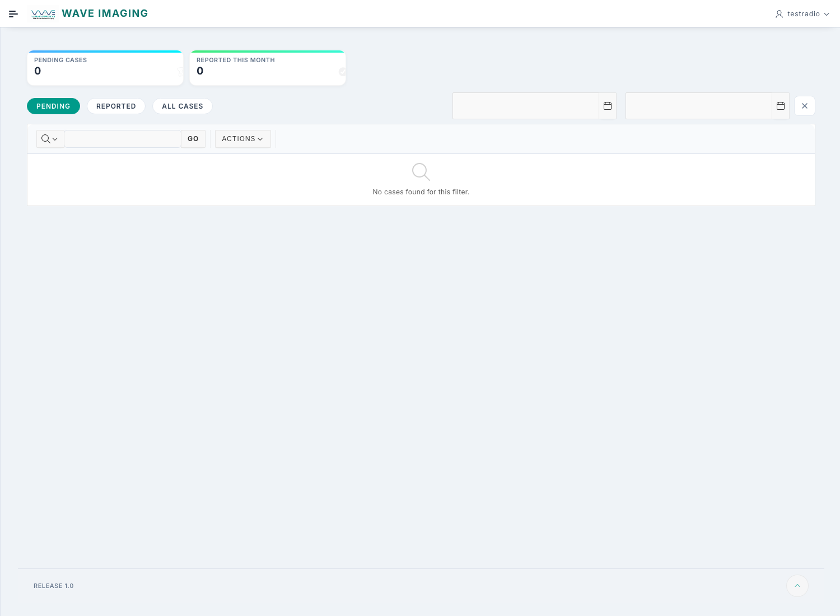Expand the search column selector magnifier
This screenshot has width=840, height=616.
tap(50, 139)
